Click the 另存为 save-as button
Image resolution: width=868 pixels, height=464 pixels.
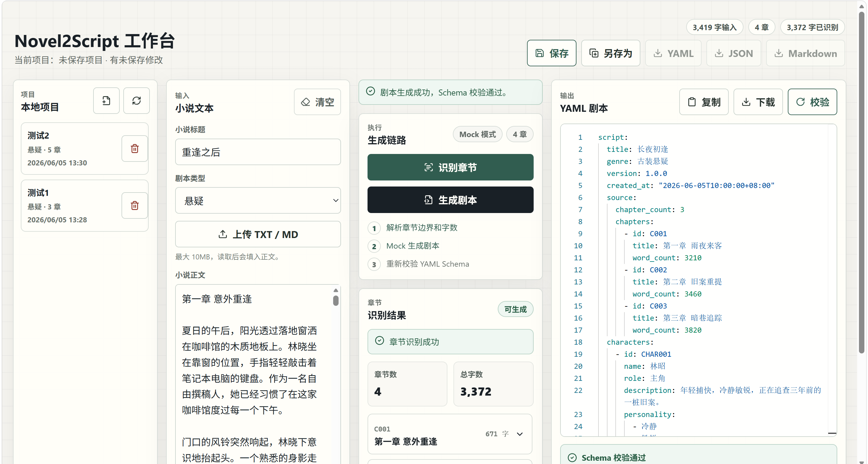point(611,53)
